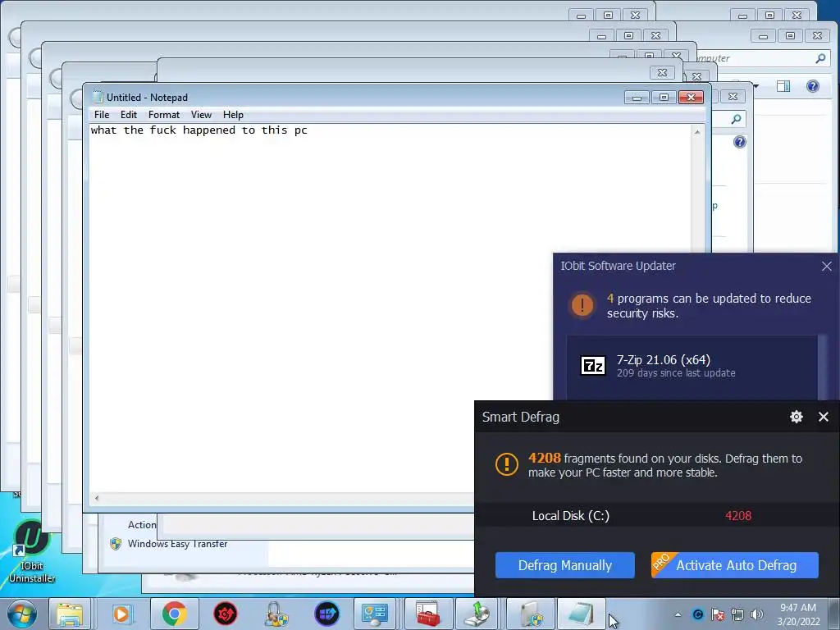Click the computer with shield taskbar icon

point(531,614)
